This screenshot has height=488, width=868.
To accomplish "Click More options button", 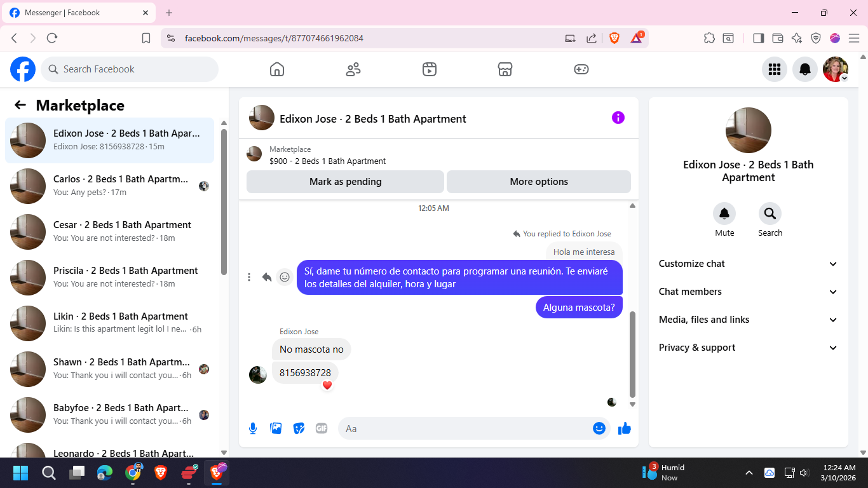I will 539,182.
